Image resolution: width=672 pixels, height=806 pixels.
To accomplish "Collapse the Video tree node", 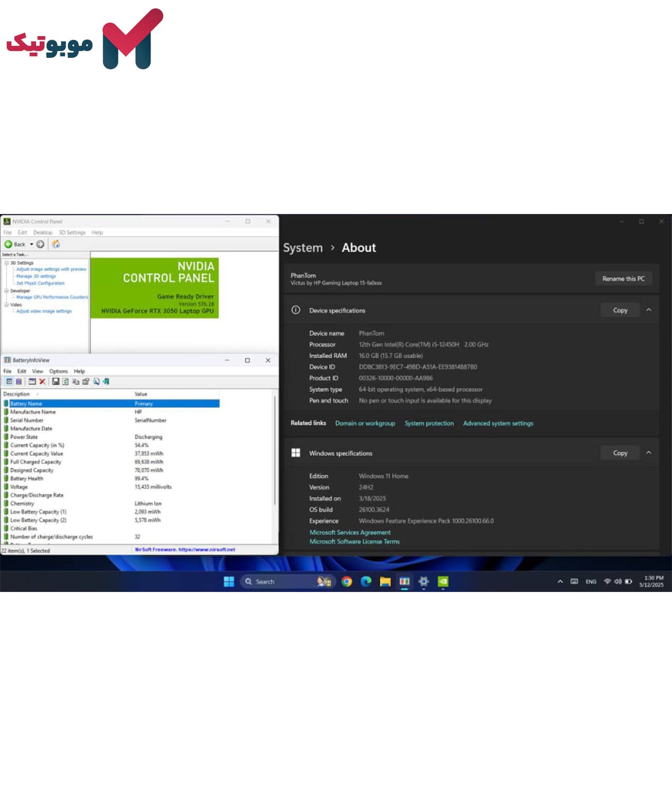I will 6,305.
